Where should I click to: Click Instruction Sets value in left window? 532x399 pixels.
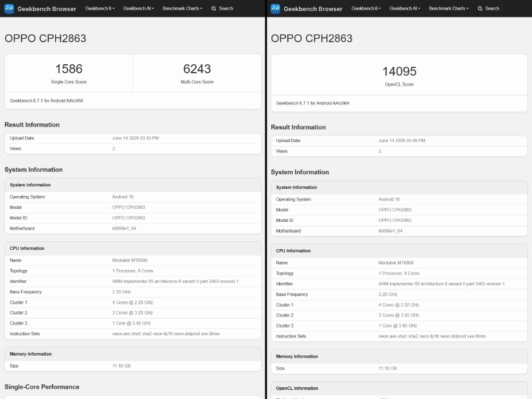[x=166, y=334]
